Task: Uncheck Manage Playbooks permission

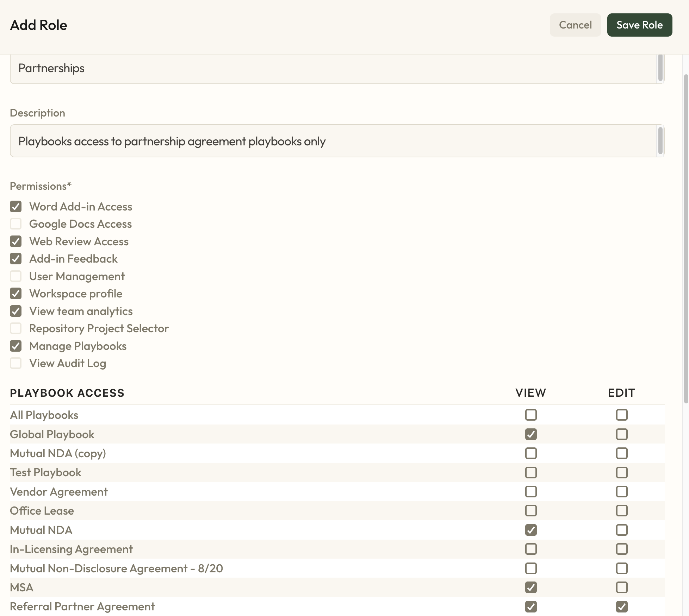Action: point(16,346)
